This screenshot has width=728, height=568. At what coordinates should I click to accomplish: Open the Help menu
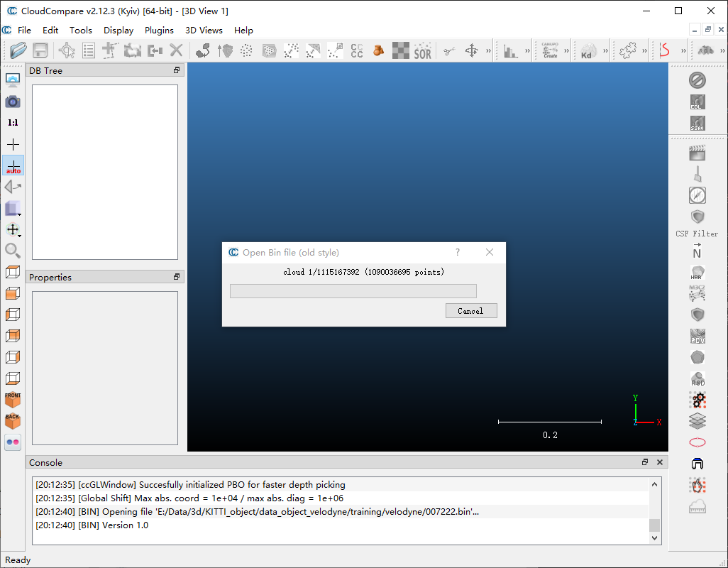coord(243,31)
